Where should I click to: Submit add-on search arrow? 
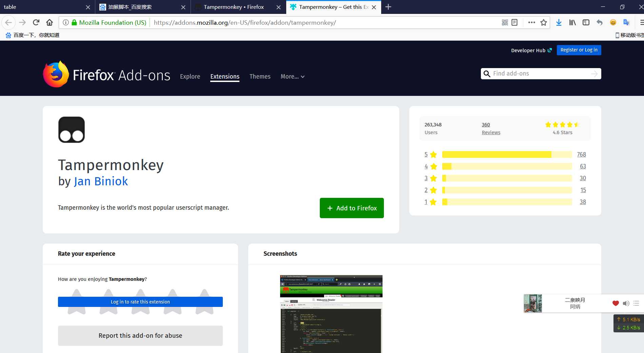click(x=594, y=74)
